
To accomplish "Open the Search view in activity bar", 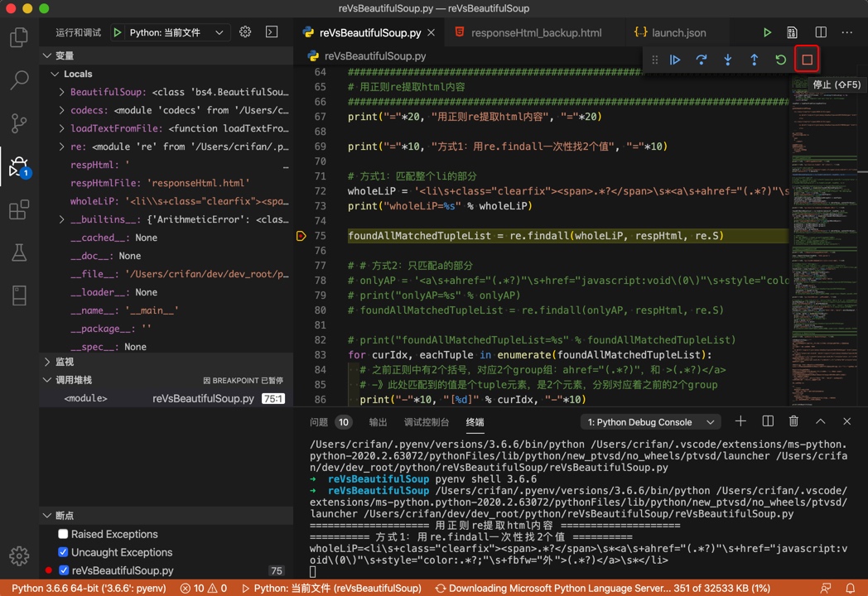I will point(19,79).
